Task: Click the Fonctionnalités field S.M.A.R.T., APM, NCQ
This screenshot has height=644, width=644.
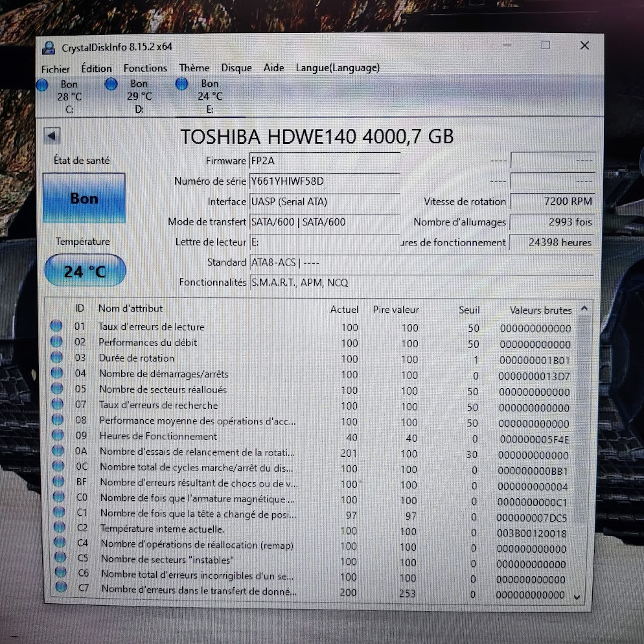Action: [422, 282]
